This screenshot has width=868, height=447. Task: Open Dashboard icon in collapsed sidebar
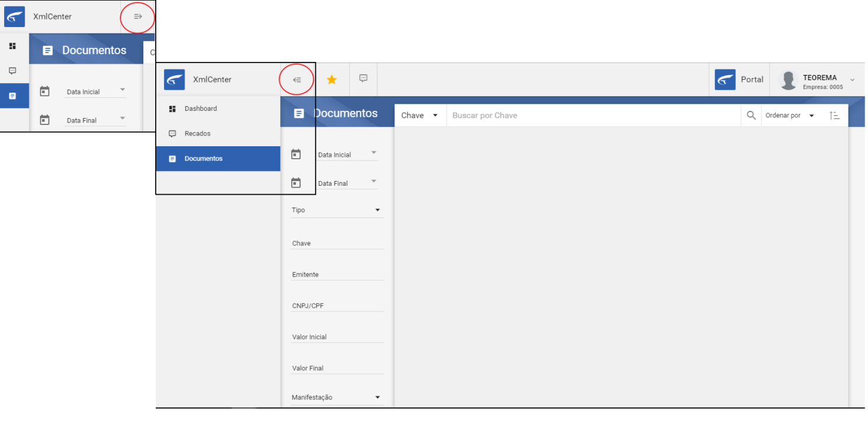click(12, 46)
